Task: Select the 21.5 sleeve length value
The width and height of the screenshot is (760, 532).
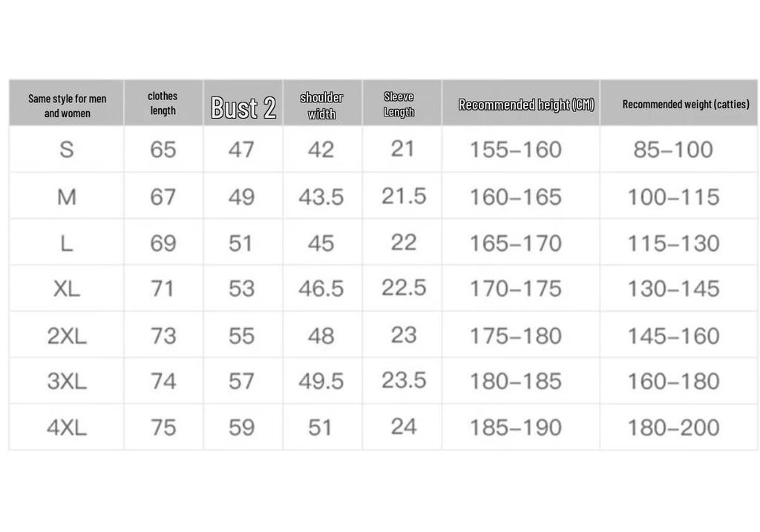Action: [404, 196]
